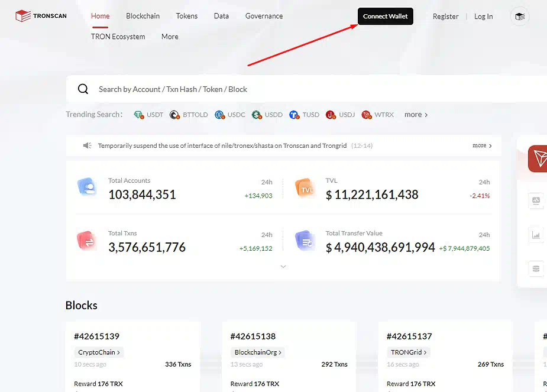The width and height of the screenshot is (547, 392).
Task: Click the 3,576,651,776 total txns value
Action: [x=147, y=247]
